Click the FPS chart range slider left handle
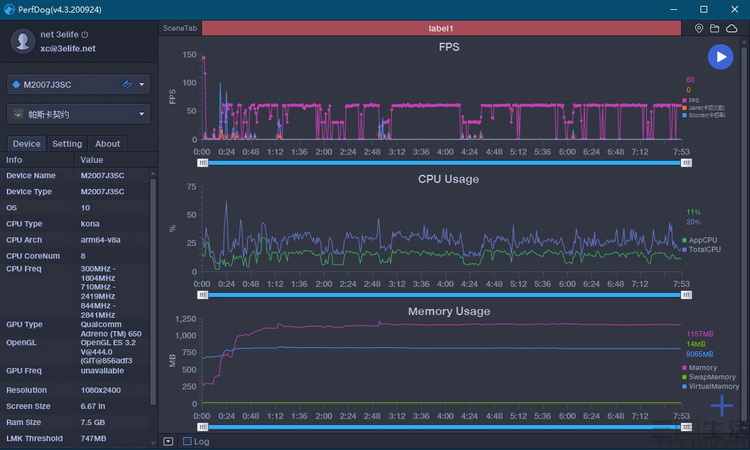 (203, 163)
